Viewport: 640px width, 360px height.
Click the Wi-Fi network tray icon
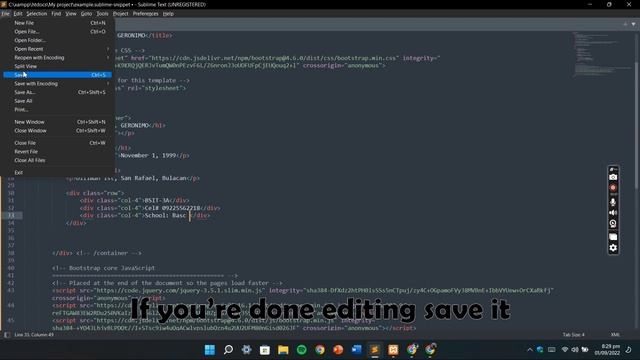pyautogui.click(x=565, y=350)
